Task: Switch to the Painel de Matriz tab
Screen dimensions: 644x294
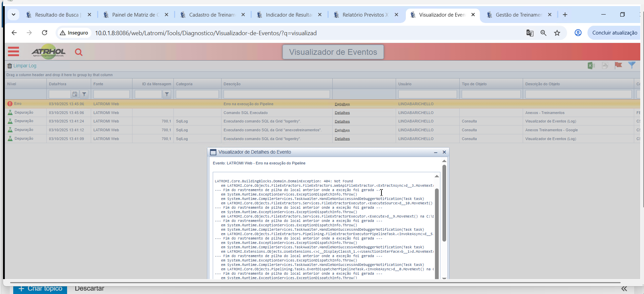Action: [135, 15]
